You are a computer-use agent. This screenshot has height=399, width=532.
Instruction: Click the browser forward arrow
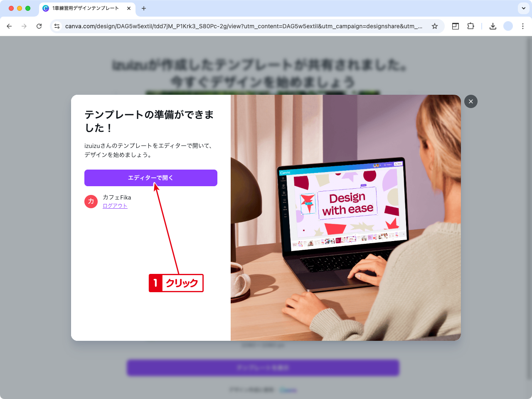(x=24, y=26)
